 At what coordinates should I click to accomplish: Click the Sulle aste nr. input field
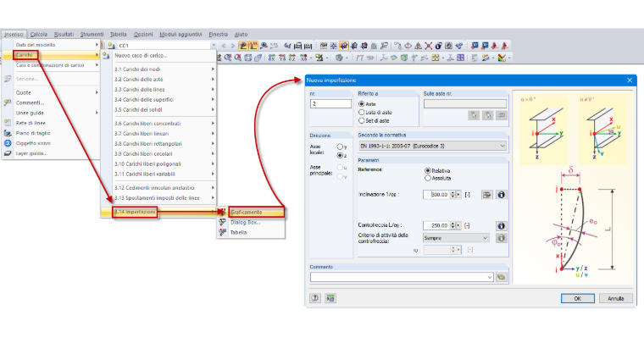pos(465,104)
